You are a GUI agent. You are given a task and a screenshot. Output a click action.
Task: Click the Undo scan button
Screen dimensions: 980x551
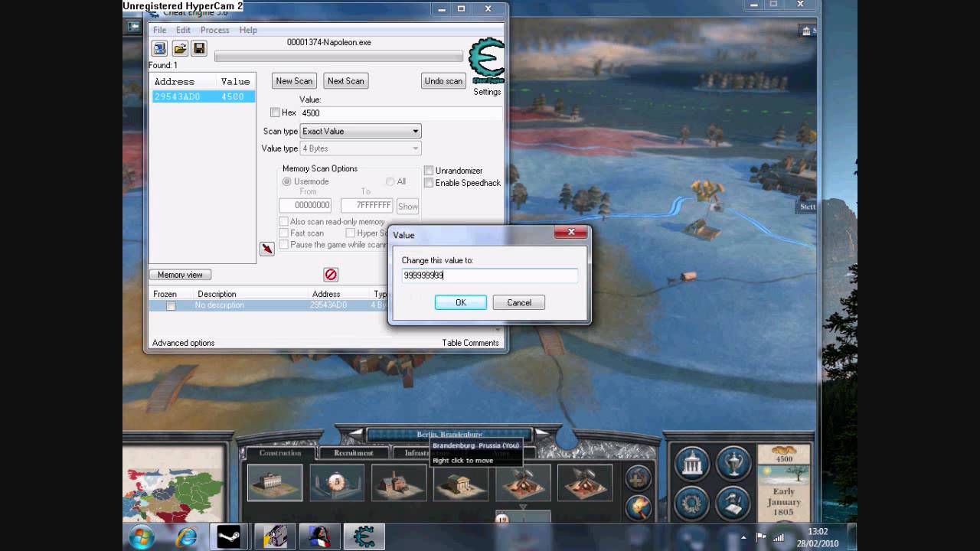[444, 81]
